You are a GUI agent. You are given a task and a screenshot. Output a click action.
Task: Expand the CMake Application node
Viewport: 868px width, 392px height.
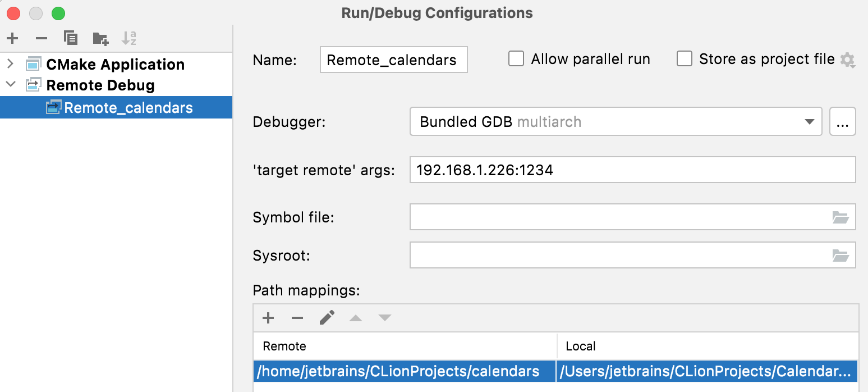coord(10,64)
